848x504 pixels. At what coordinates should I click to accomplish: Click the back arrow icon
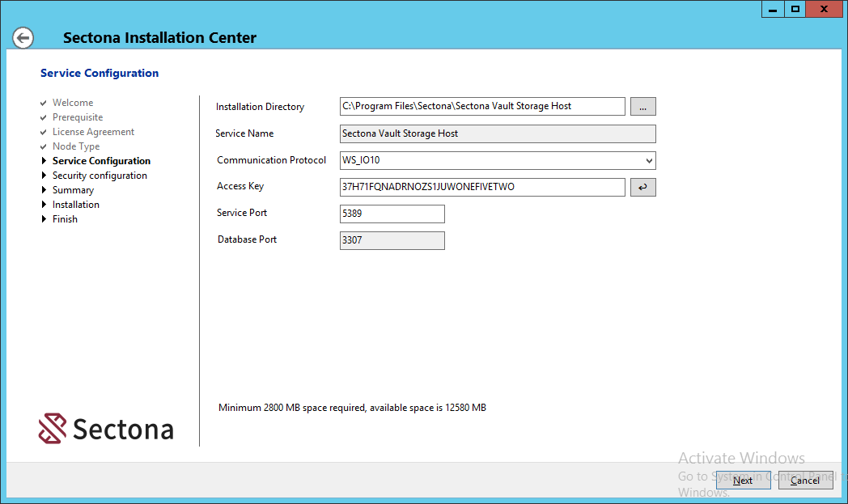click(x=23, y=38)
